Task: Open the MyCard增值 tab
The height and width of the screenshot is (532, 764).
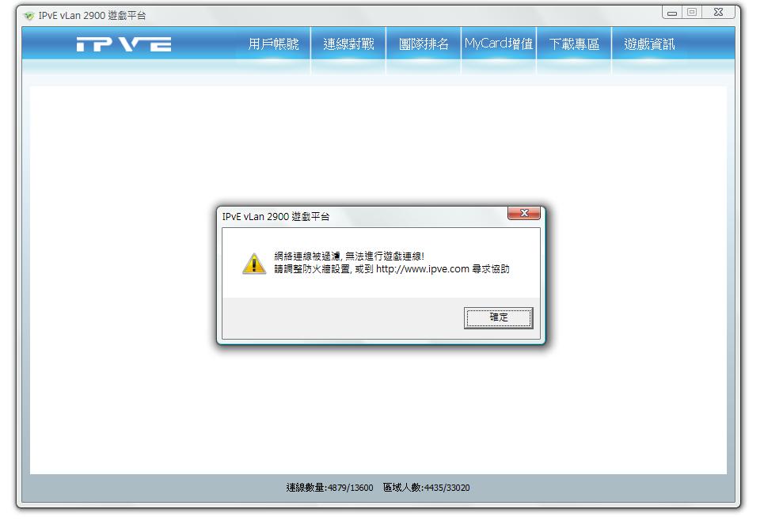Action: point(499,44)
